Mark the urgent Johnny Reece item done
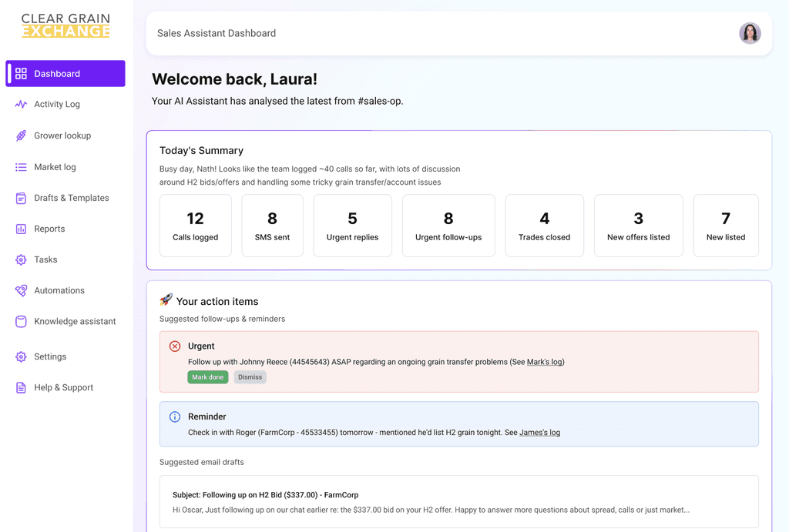Viewport: 789px width, 532px height. 208,377
